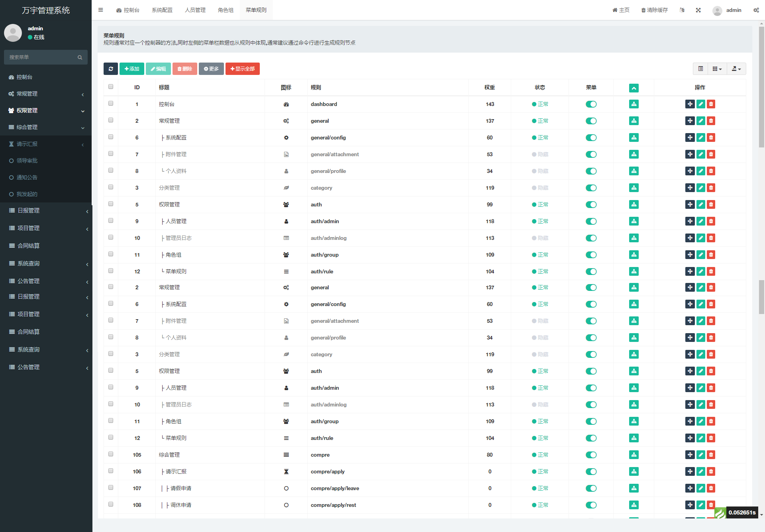Open the export dropdown button
Image resolution: width=765 pixels, height=532 pixels.
tap(736, 69)
